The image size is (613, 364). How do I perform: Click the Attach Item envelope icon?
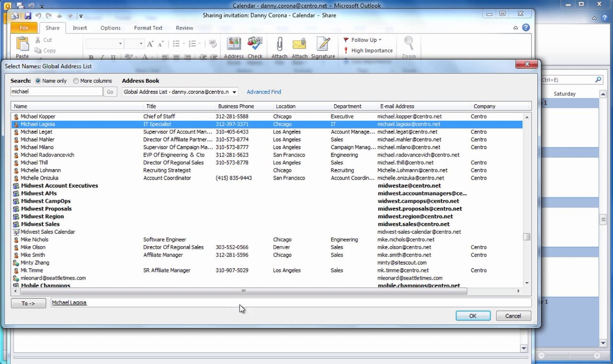[299, 44]
